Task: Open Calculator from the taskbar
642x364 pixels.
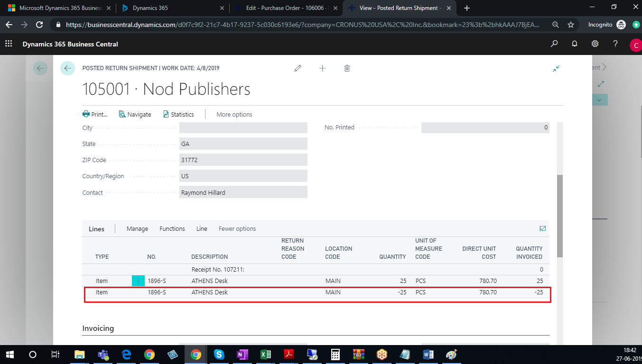Action: [335, 355]
